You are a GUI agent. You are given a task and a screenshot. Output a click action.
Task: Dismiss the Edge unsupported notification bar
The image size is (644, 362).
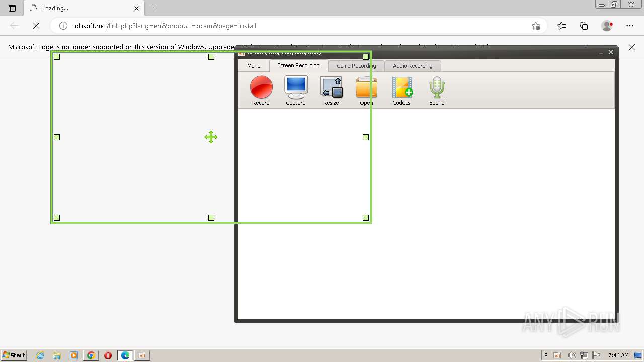tap(632, 47)
